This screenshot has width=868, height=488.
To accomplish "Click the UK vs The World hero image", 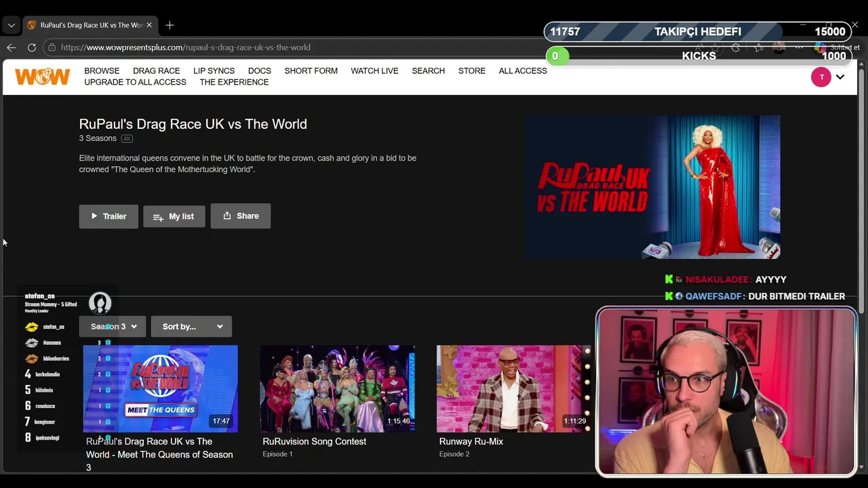I will (x=652, y=186).
